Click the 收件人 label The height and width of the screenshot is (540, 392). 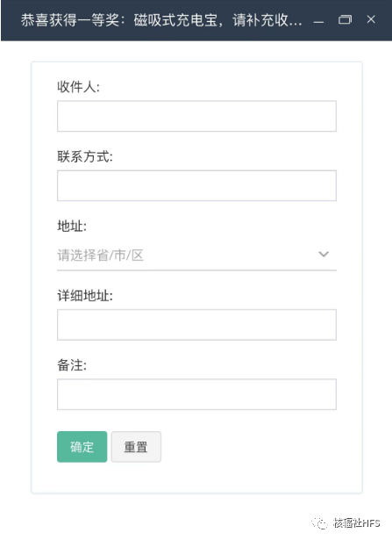coord(78,86)
